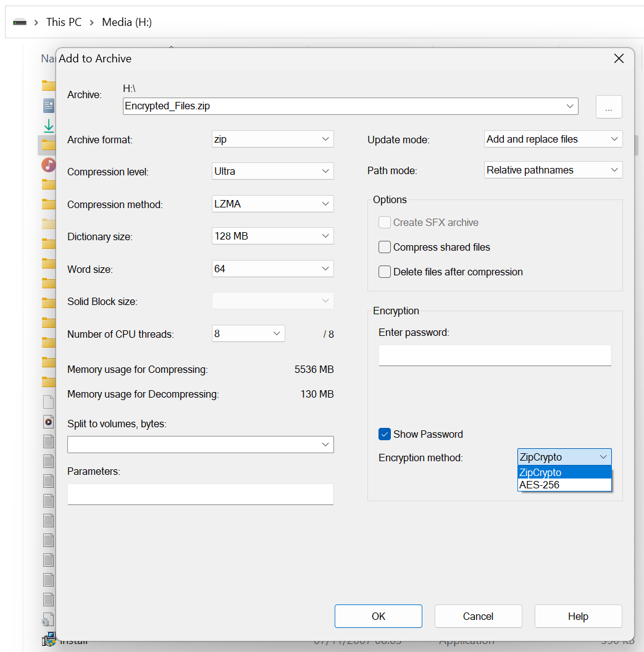Click the media file icon in Explorer list

pos(48,422)
